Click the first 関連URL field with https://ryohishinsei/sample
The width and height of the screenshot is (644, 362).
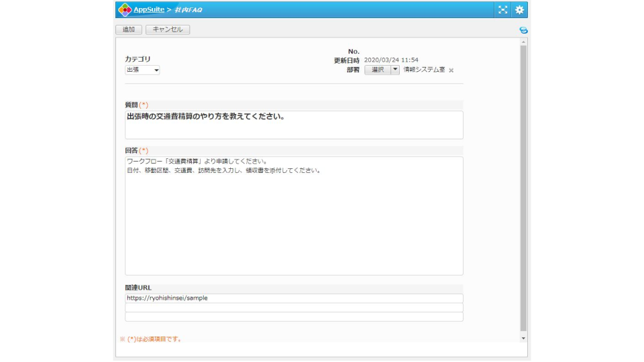coord(294,298)
